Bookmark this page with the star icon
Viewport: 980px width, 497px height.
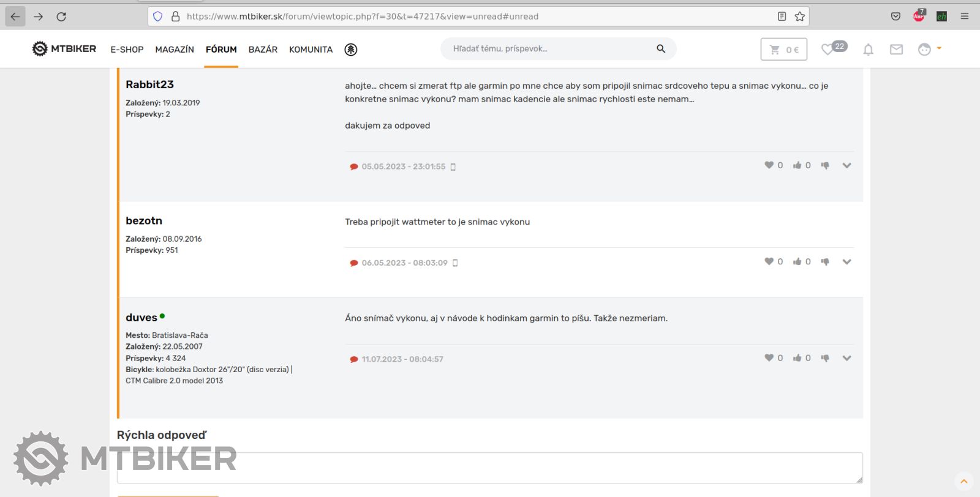[799, 17]
